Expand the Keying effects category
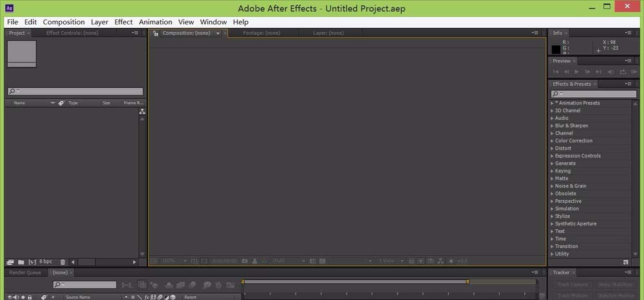This screenshot has height=300, width=644. (552, 171)
